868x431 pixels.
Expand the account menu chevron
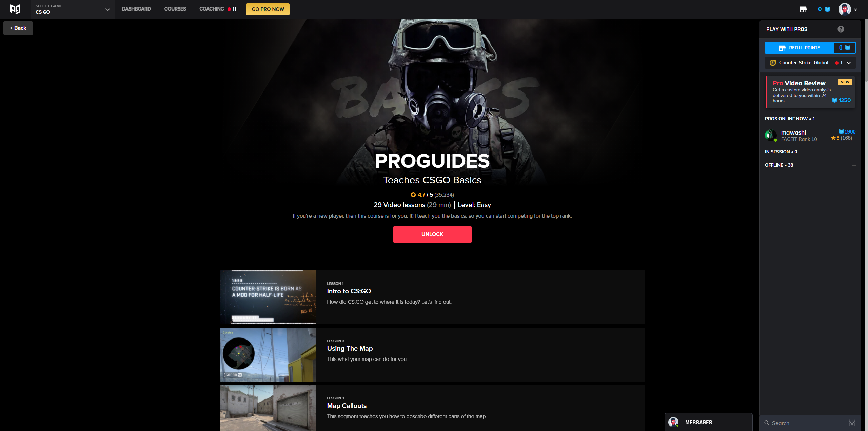[x=856, y=9]
